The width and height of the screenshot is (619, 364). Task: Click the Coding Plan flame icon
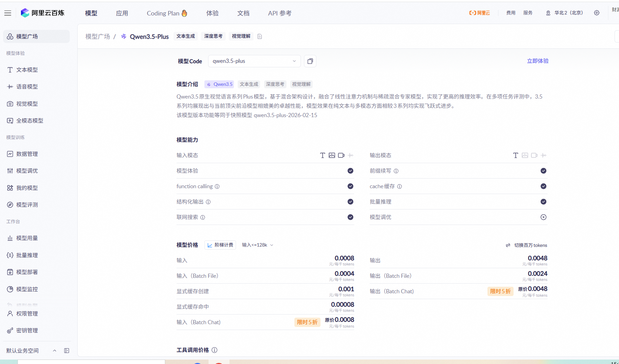[x=184, y=13]
